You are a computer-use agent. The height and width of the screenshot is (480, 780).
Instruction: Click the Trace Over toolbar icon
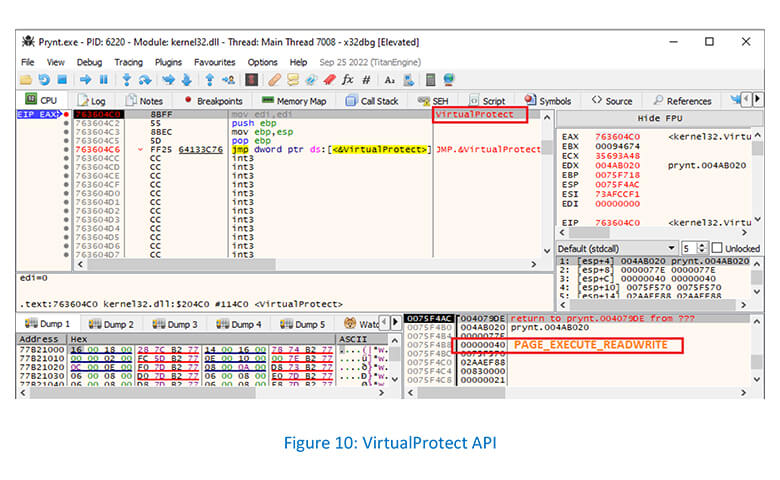tap(187, 80)
